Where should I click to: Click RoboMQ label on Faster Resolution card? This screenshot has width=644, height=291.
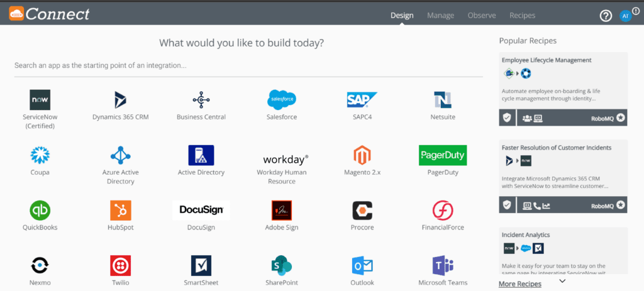[x=602, y=206]
